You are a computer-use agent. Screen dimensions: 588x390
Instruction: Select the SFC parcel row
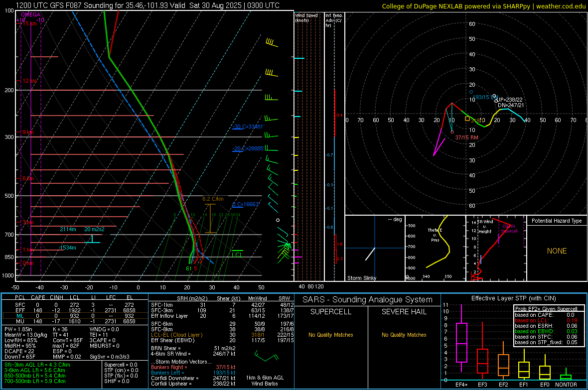[75, 305]
